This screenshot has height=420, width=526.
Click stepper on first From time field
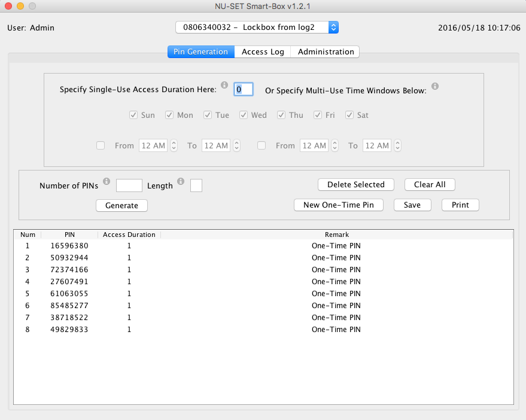tap(174, 145)
